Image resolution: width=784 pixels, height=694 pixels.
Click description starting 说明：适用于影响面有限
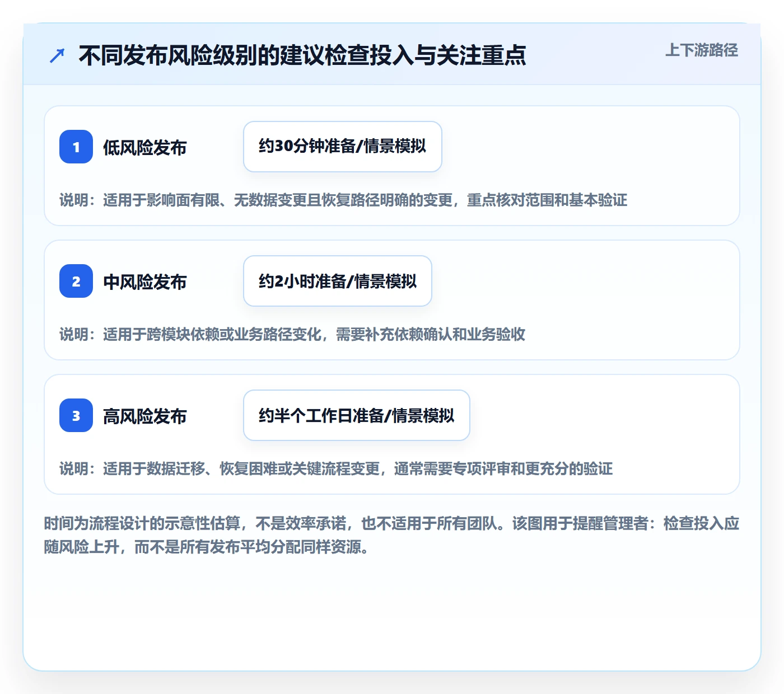[x=343, y=200]
